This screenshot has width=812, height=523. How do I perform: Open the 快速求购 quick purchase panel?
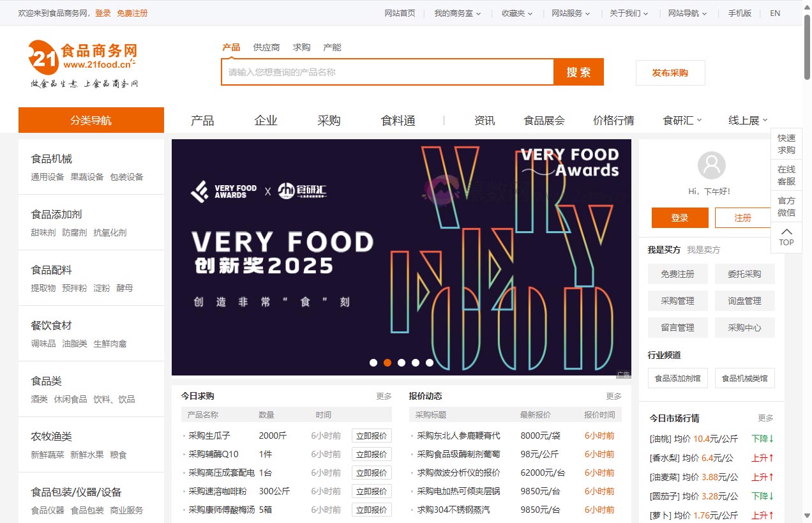(x=786, y=144)
